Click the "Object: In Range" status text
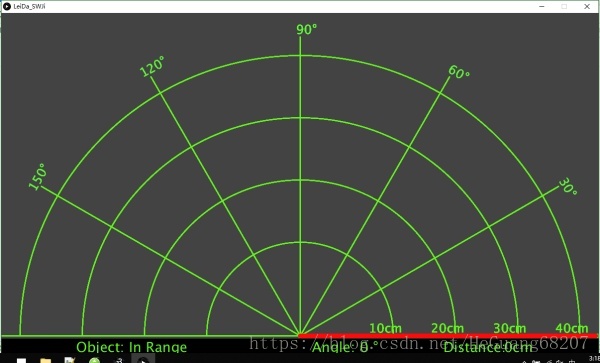600x363 pixels. coord(132,347)
